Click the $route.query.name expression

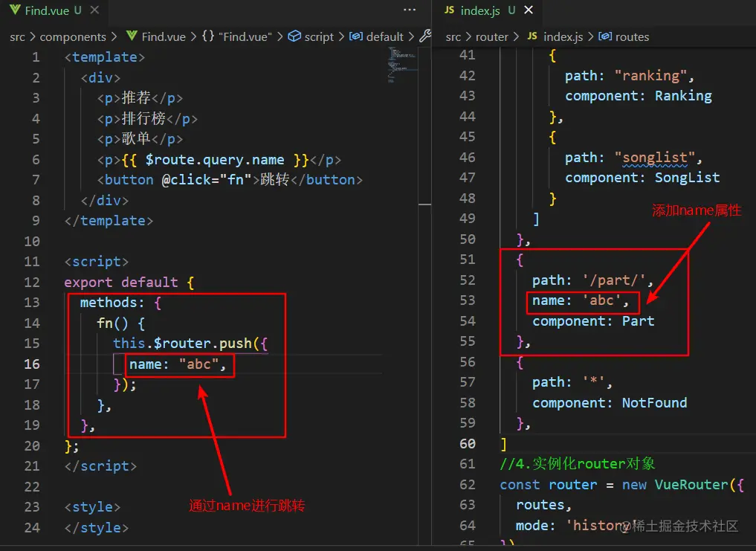(x=215, y=160)
